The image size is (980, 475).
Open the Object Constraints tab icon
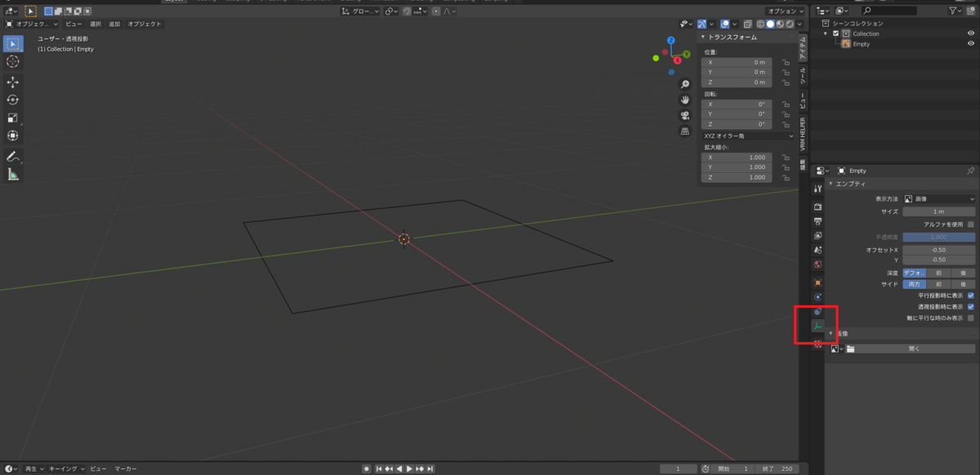(817, 312)
